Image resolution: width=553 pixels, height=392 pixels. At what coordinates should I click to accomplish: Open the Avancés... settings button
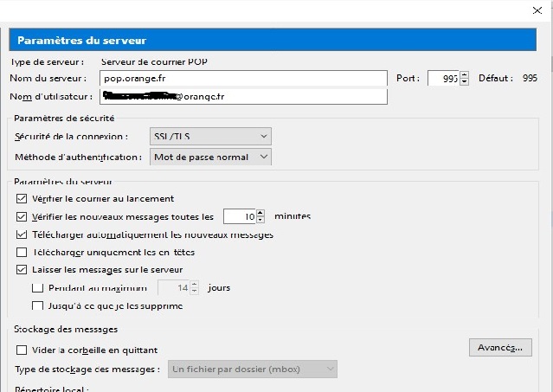coord(500,348)
